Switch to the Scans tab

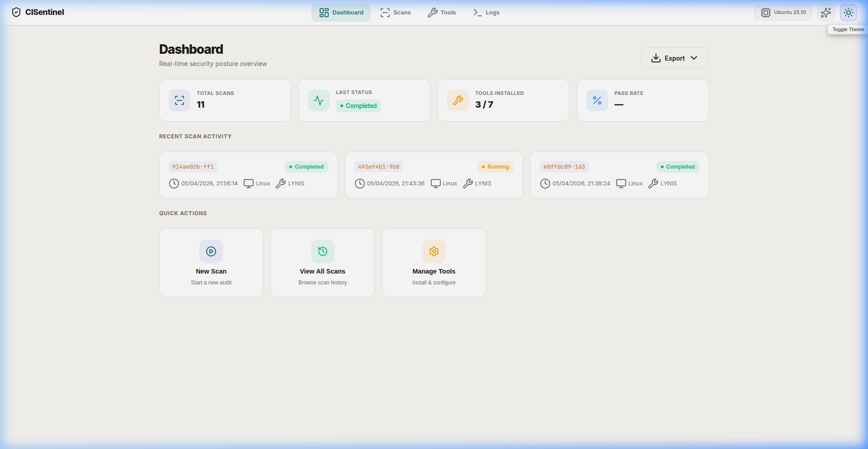pos(395,13)
